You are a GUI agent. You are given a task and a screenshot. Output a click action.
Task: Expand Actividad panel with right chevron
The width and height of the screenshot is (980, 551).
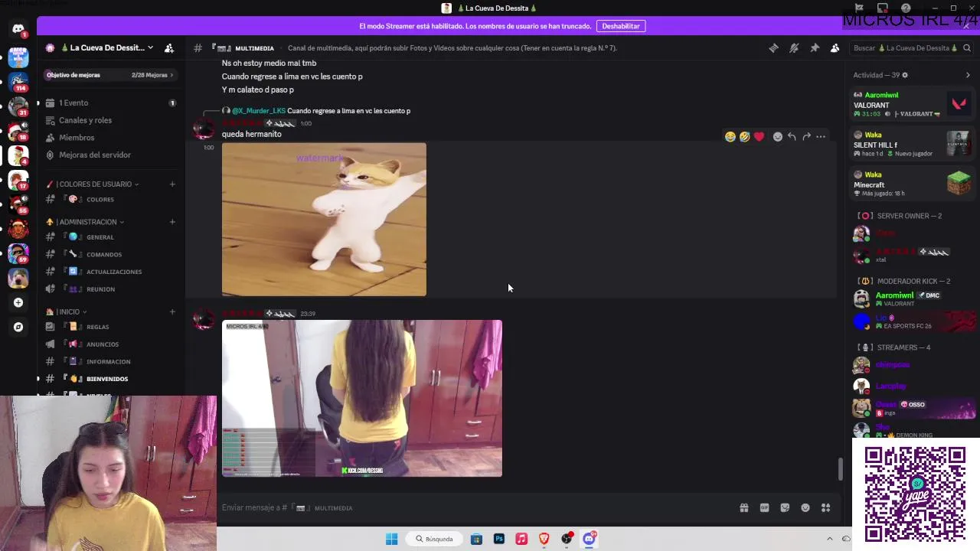(x=968, y=75)
